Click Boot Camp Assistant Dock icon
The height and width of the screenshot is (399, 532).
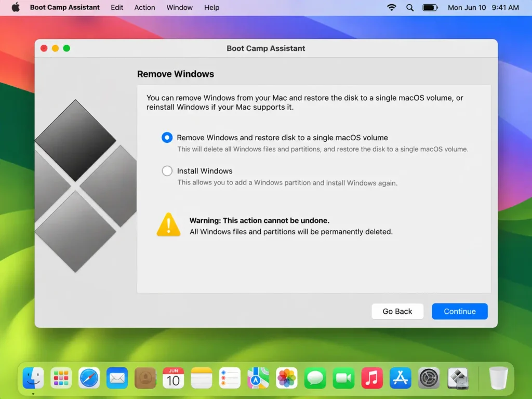coord(458,378)
